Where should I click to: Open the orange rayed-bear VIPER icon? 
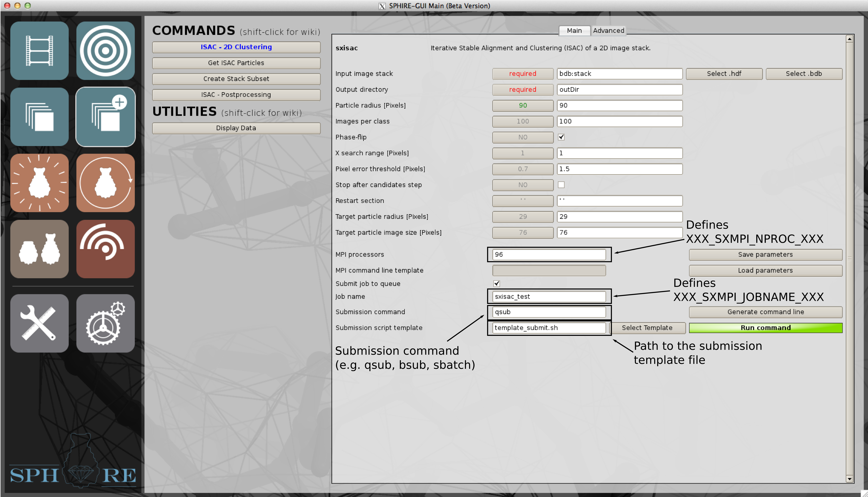39,183
